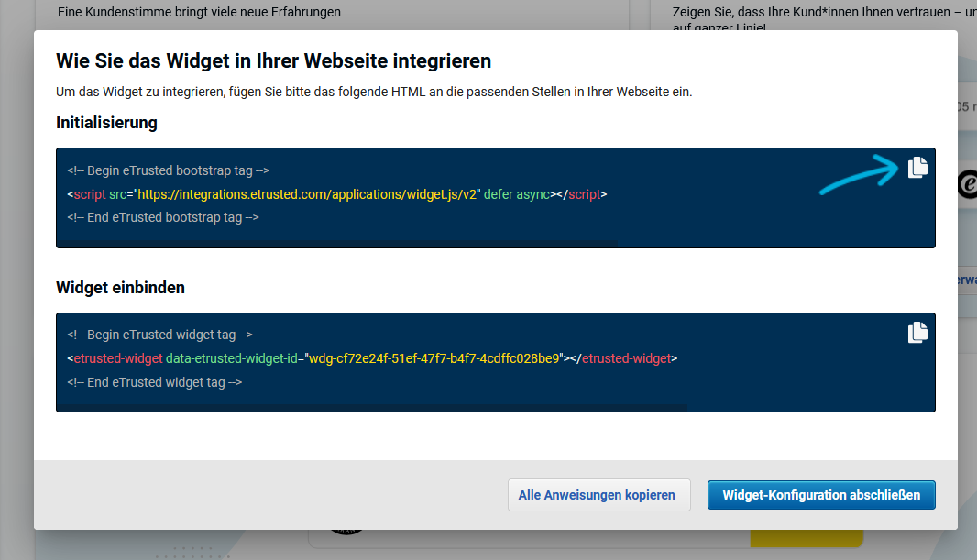Click the Begin eTrusted widget tag comment
977x560 pixels.
pyautogui.click(x=160, y=335)
